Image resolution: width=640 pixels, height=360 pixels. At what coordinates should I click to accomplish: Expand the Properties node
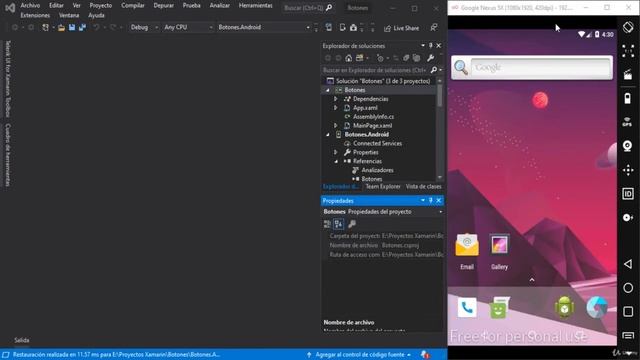click(x=336, y=152)
